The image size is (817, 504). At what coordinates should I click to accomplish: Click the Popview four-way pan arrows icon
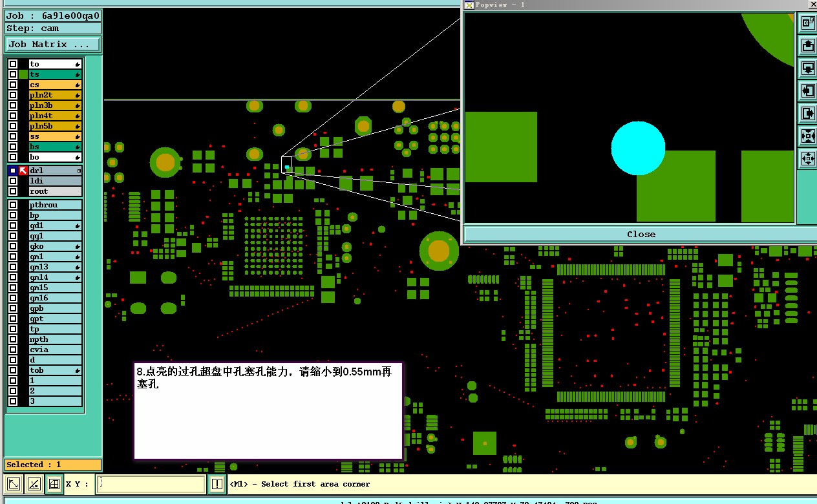(x=808, y=158)
